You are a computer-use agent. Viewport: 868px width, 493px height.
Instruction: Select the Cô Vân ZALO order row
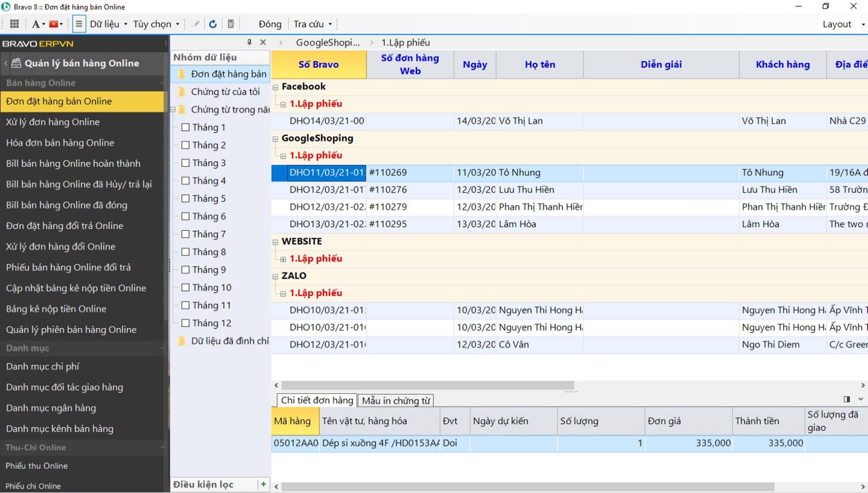tap(569, 345)
